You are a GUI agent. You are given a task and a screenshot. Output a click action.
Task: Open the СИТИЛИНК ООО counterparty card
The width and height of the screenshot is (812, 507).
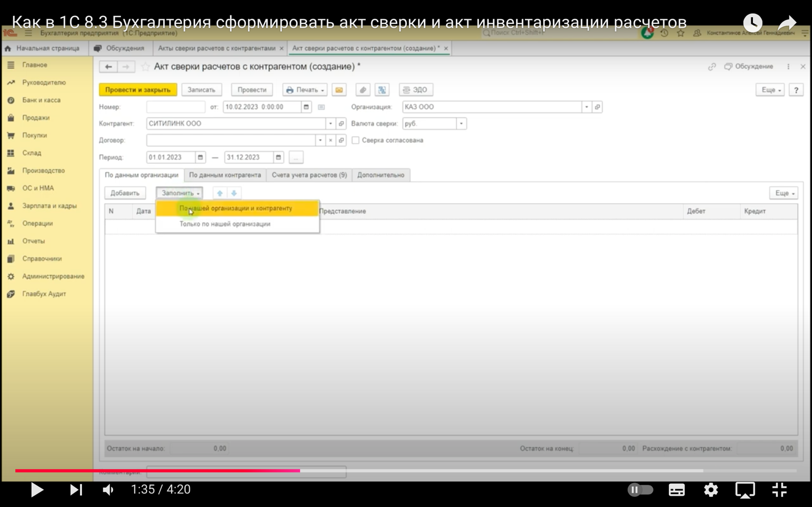pyautogui.click(x=342, y=123)
